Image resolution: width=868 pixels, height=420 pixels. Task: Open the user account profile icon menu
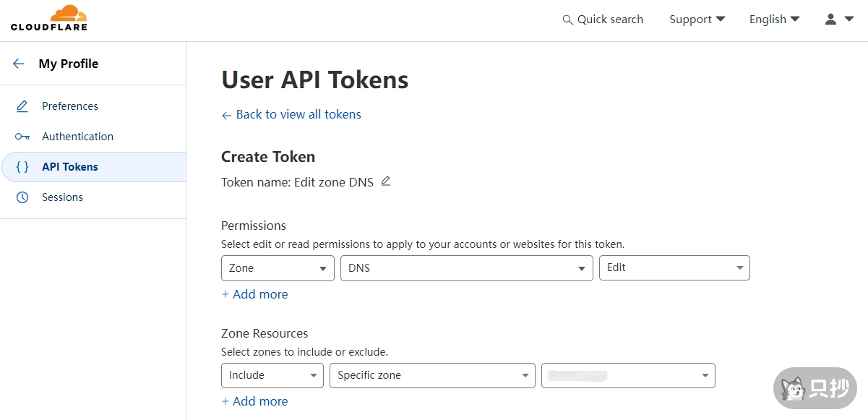click(x=838, y=20)
